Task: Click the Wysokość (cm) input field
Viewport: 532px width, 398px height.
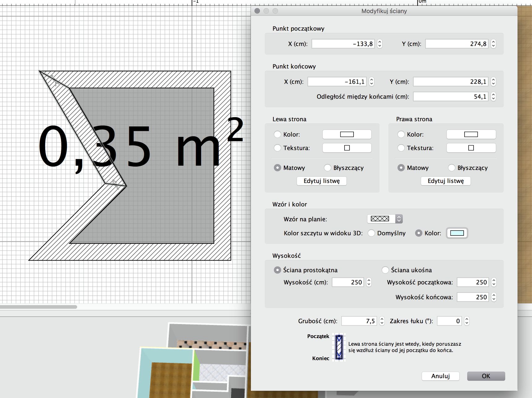Action: 348,282
